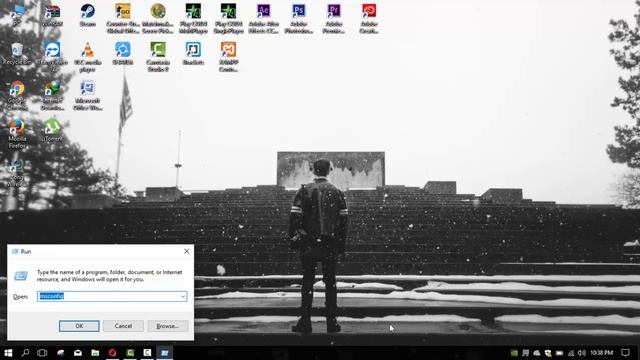Select the uTorrent desktop shortcut

tap(52, 131)
